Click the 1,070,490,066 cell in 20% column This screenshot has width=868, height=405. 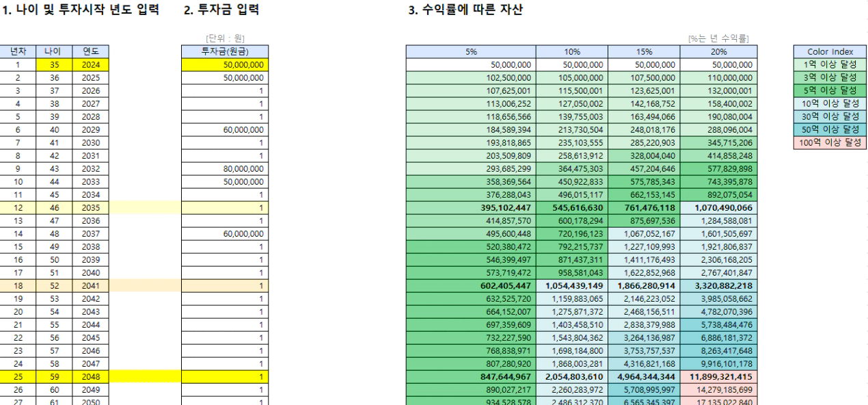point(718,207)
